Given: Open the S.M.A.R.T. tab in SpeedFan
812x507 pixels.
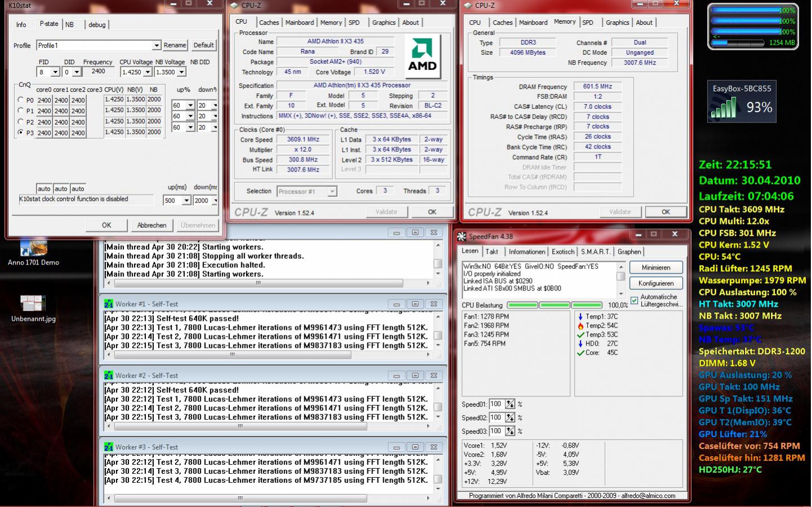Looking at the screenshot, I should pos(595,252).
